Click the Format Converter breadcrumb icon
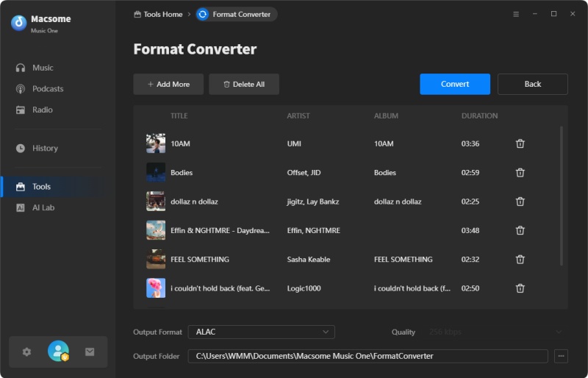 tap(203, 14)
